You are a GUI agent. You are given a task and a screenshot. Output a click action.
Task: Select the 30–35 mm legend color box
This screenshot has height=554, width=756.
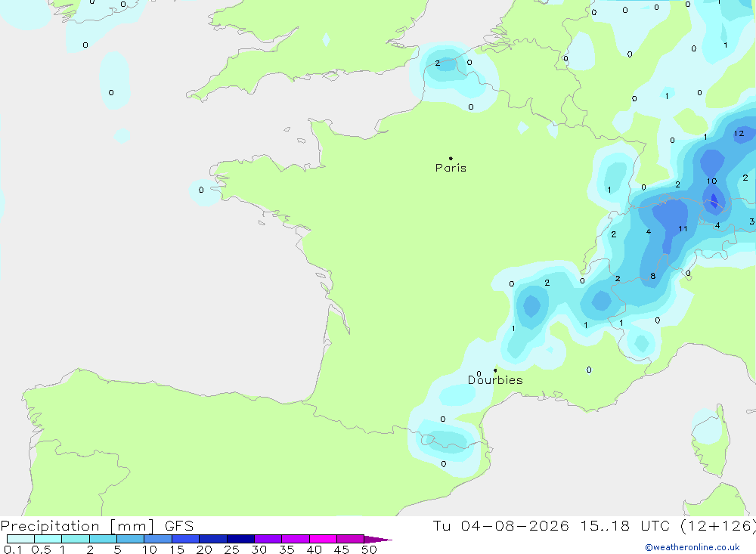268,539
